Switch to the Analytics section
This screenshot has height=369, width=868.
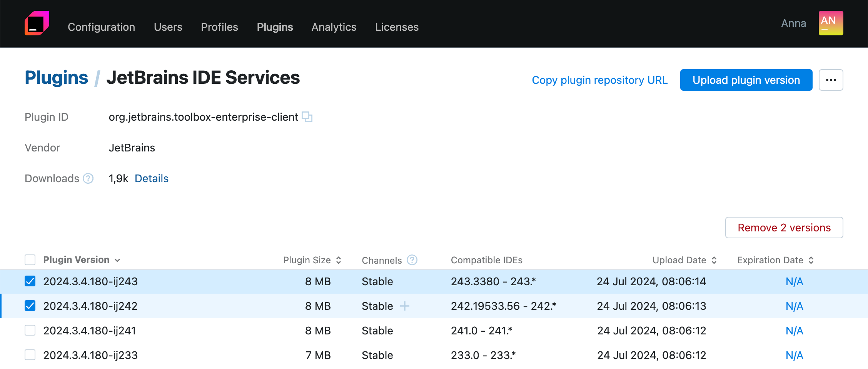pos(334,27)
